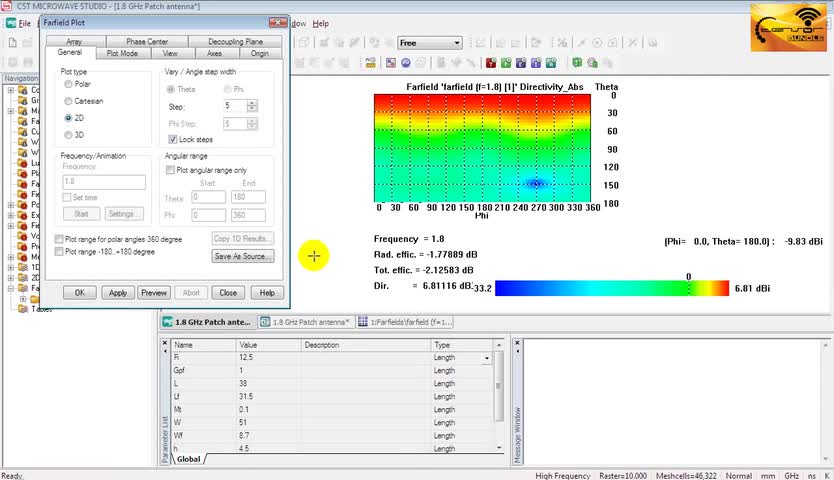The width and height of the screenshot is (834, 480).
Task: Click the green frequency solver icon
Action: click(506, 63)
